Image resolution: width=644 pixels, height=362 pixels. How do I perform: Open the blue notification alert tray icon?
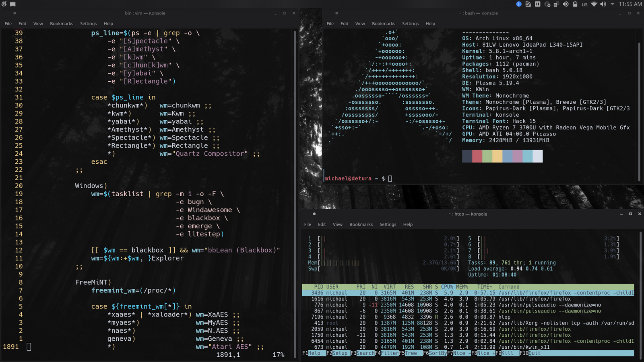[x=519, y=4]
